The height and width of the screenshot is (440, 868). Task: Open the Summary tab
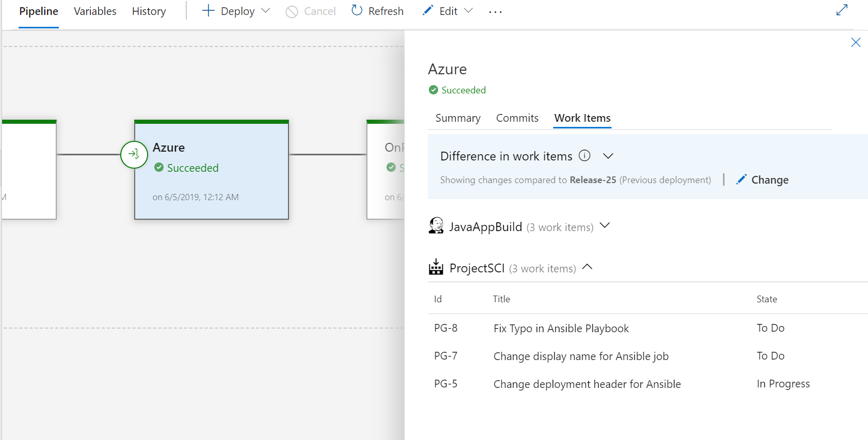coord(458,118)
